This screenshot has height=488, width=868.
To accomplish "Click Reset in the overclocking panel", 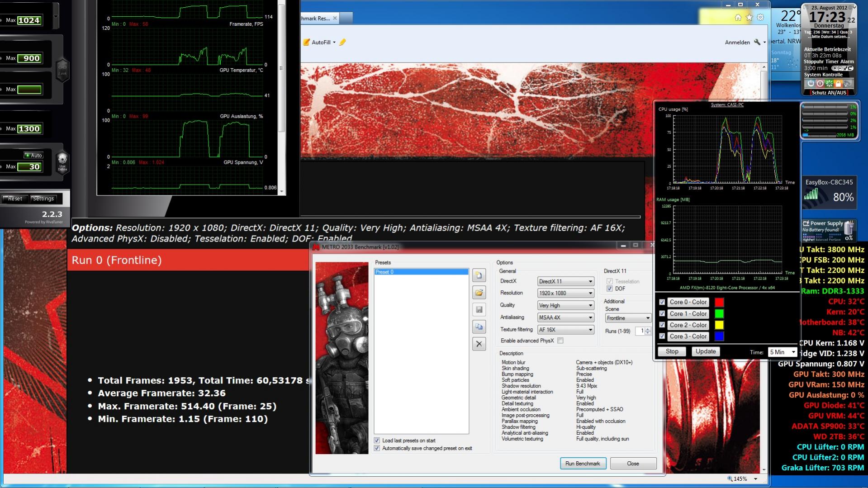I will 15,199.
